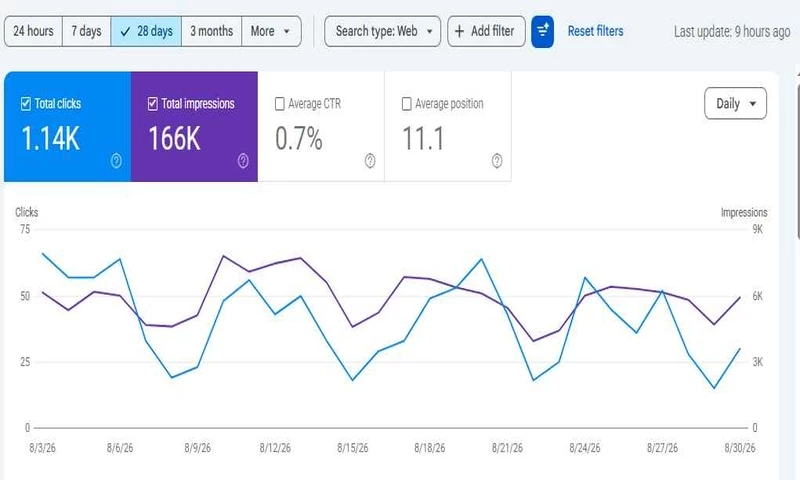The height and width of the screenshot is (480, 800).
Task: Switch to the 3 months range
Action: click(212, 32)
